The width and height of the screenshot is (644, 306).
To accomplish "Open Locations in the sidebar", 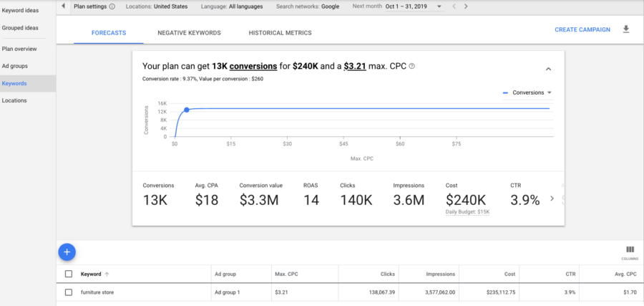I will (x=14, y=100).
